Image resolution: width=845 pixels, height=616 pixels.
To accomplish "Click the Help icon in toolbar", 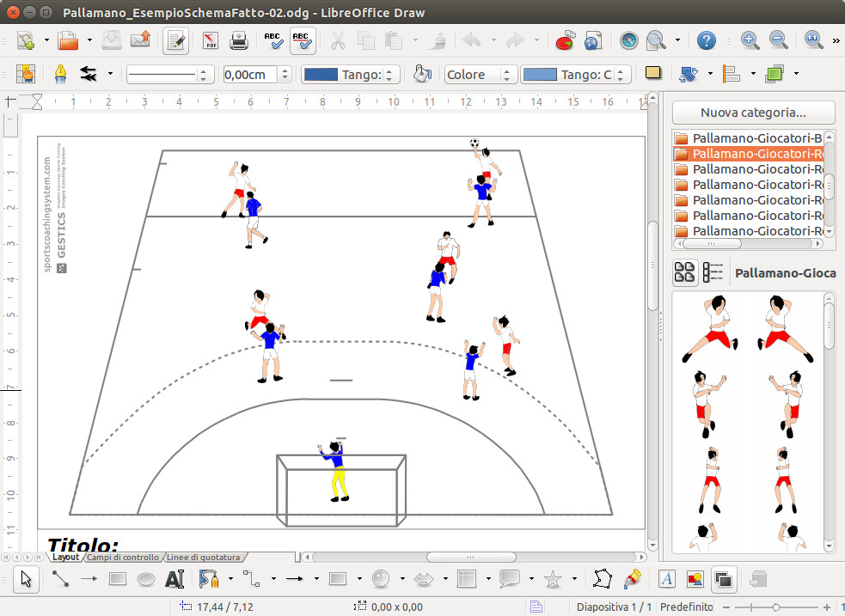I will click(706, 40).
